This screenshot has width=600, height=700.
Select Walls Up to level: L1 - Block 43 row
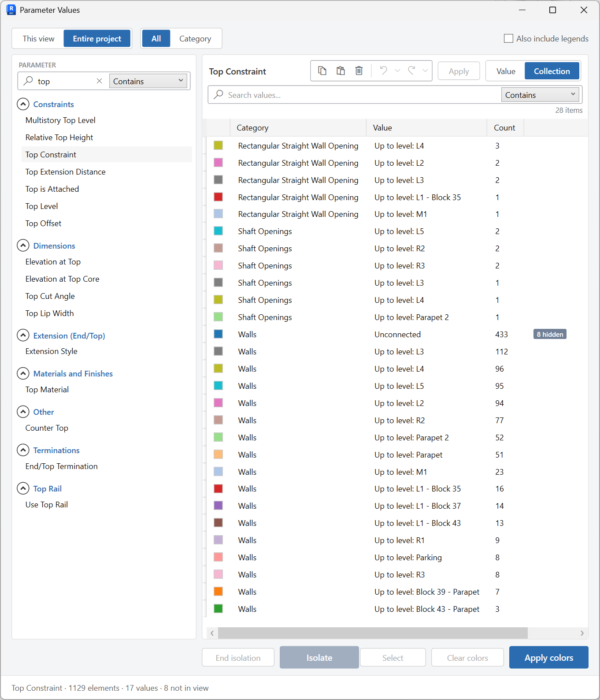click(x=397, y=523)
